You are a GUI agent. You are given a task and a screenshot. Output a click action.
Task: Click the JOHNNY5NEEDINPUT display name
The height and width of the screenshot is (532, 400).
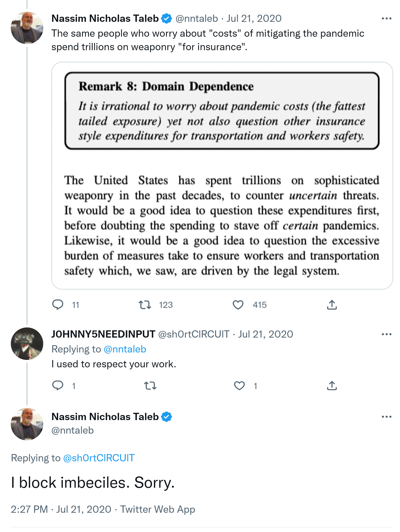click(x=103, y=334)
